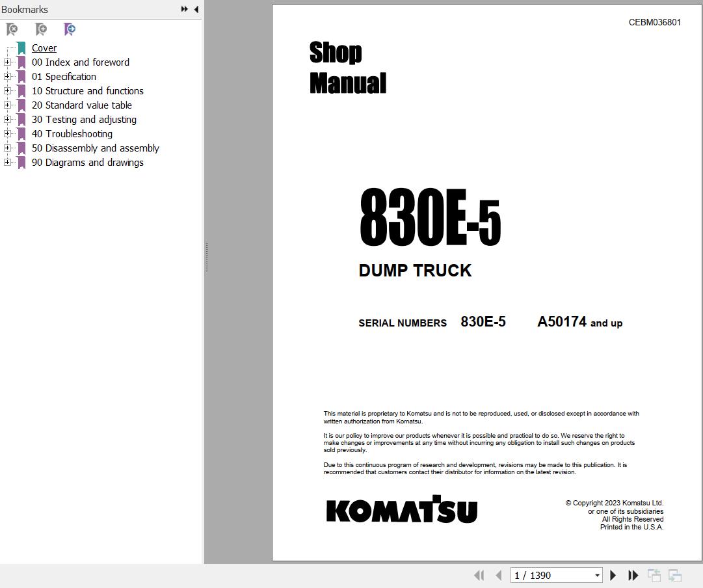Viewport: 703px width, 588px height.
Task: Click the 830E-5 model title
Action: click(430, 217)
